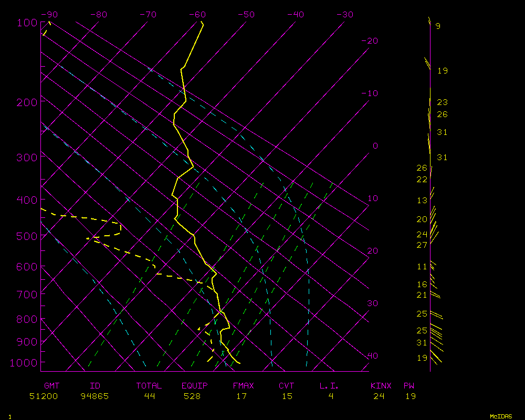Viewport: 525px width, 420px height.
Task: Click the TOTAL index header
Action: pos(149,386)
